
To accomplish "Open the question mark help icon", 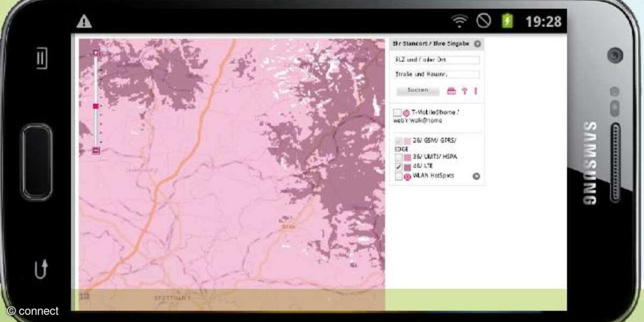I will click(465, 91).
